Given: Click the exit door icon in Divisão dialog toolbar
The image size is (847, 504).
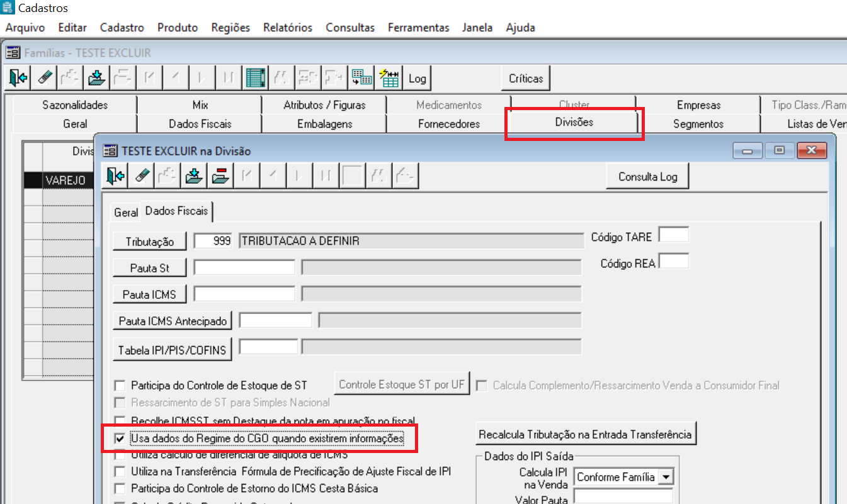Looking at the screenshot, I should 115,176.
